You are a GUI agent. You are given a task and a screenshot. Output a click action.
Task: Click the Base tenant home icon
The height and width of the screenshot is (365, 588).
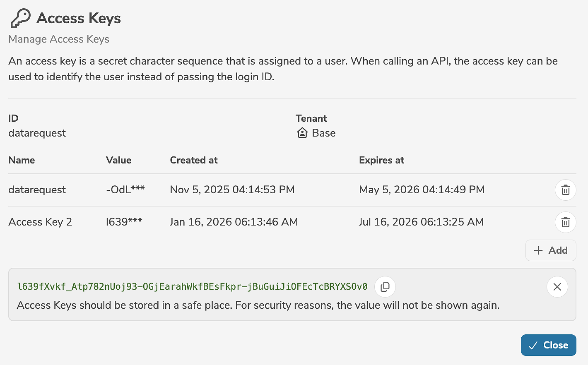click(302, 133)
